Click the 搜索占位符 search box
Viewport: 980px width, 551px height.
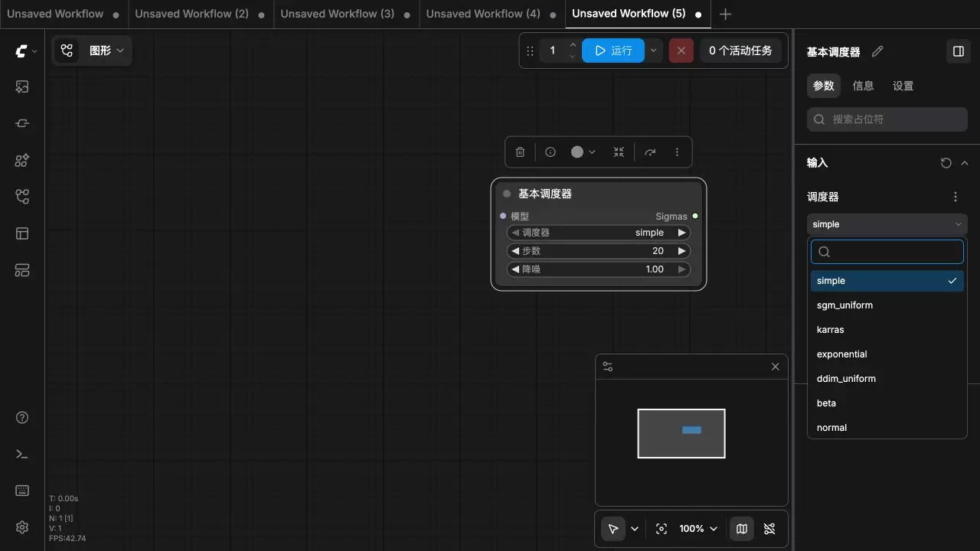(x=887, y=119)
